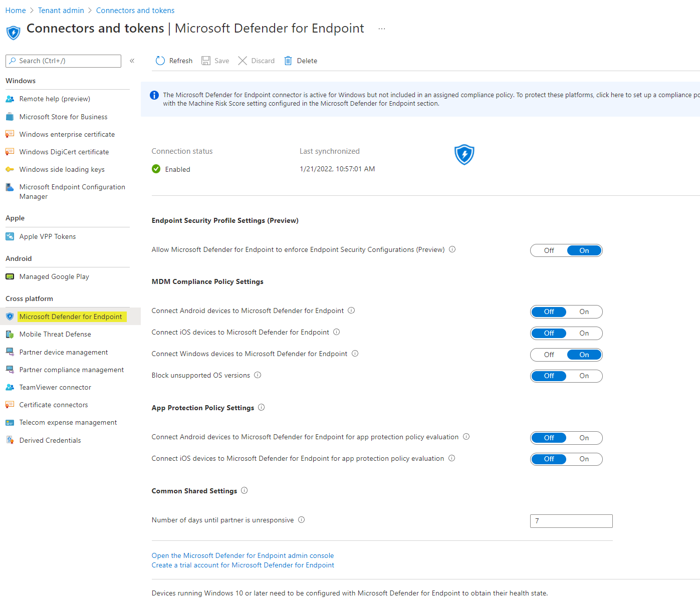Go to Home via the breadcrumb
700x604 pixels.
click(x=15, y=10)
